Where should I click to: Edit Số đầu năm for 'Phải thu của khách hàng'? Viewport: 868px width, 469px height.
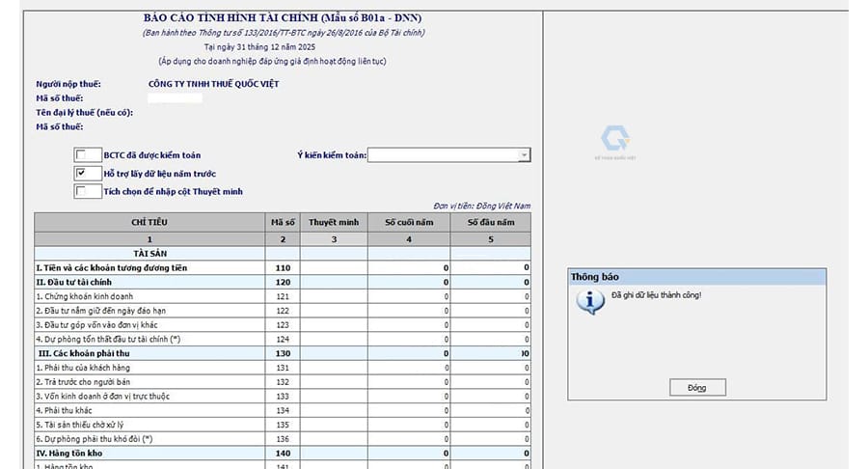491,368
